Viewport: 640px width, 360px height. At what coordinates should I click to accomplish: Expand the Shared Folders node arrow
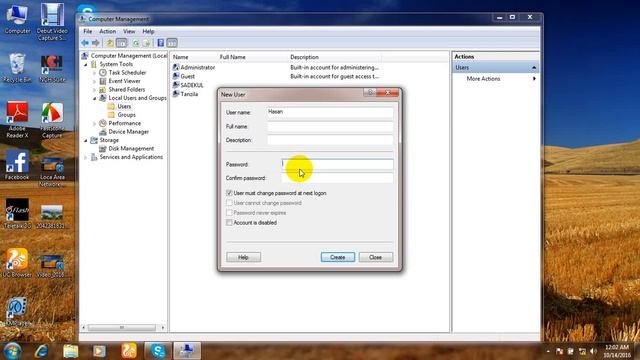click(x=95, y=89)
